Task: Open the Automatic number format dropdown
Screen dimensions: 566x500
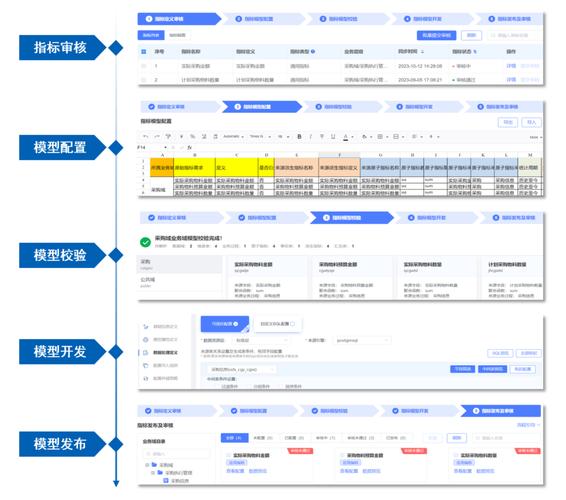Action: 233,136
